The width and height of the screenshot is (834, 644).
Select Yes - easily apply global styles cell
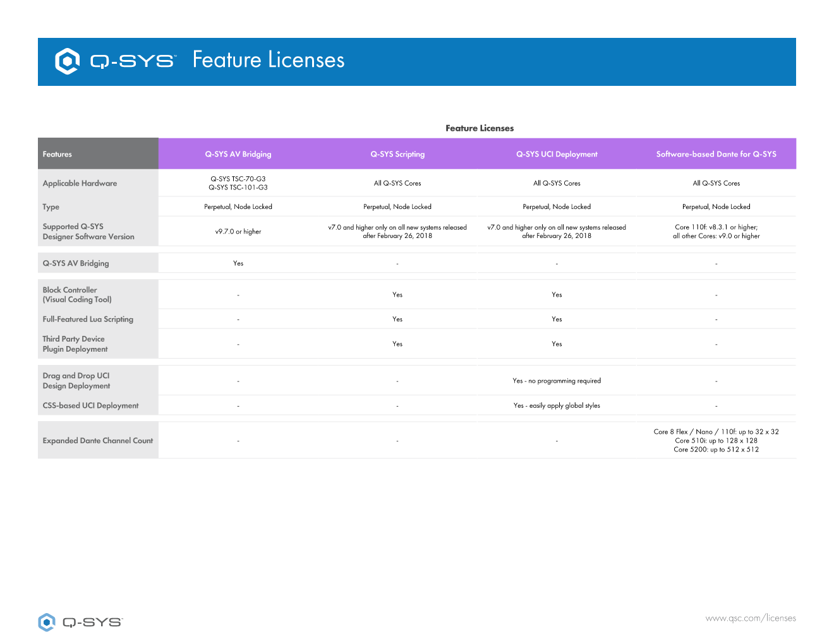coord(557,405)
